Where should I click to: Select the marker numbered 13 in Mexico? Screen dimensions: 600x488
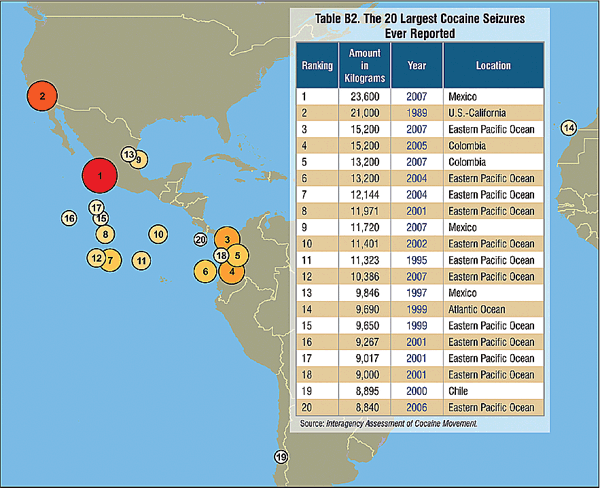[x=128, y=154]
